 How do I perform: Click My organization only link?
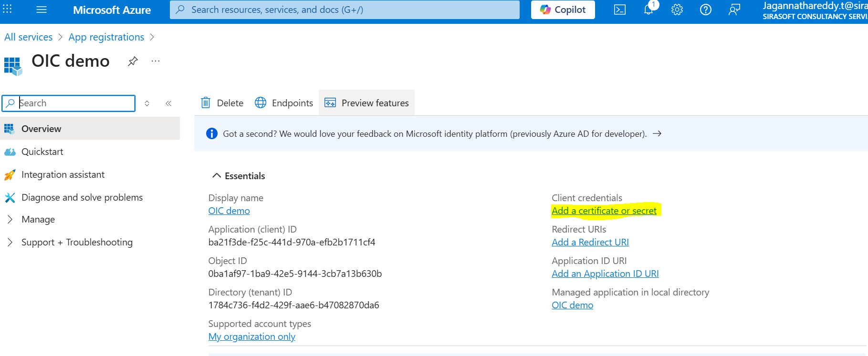252,336
